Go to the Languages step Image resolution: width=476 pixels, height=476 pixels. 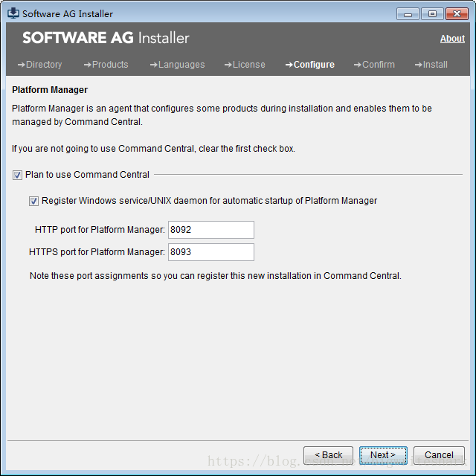(177, 65)
